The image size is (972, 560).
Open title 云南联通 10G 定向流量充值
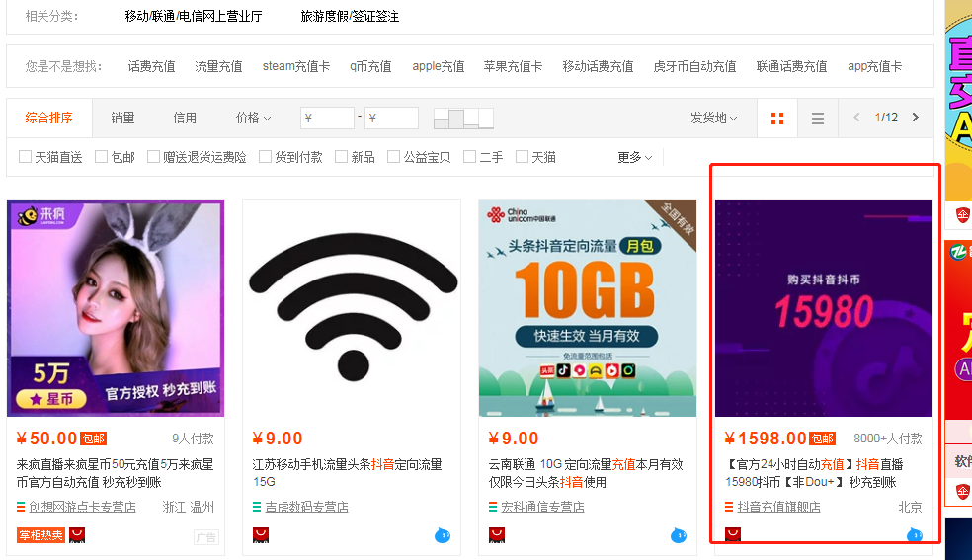click(x=586, y=473)
